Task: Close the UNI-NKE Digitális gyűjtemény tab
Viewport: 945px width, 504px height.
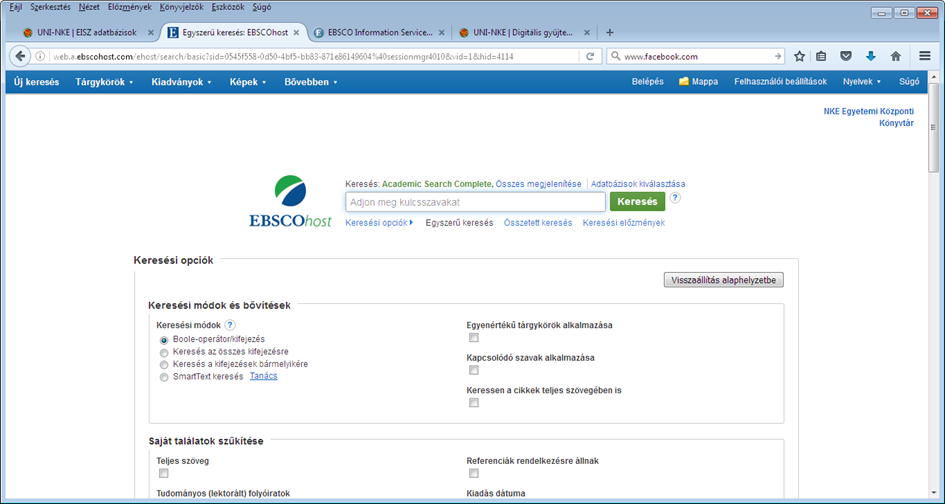Action: pos(588,33)
